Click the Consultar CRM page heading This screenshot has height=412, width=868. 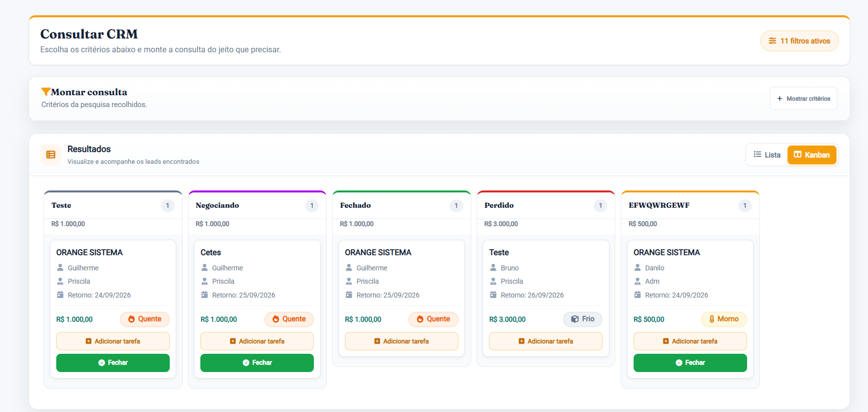(89, 34)
